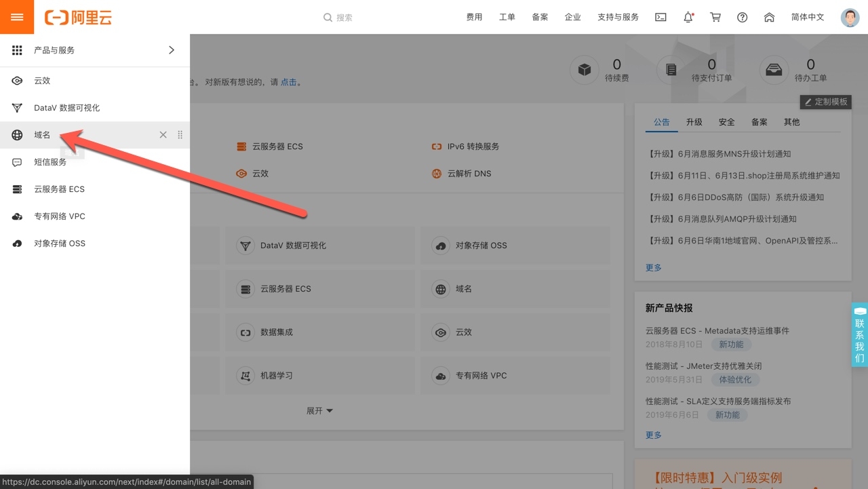The width and height of the screenshot is (868, 489).
Task: Click the 定制模板 button
Action: [x=825, y=102]
